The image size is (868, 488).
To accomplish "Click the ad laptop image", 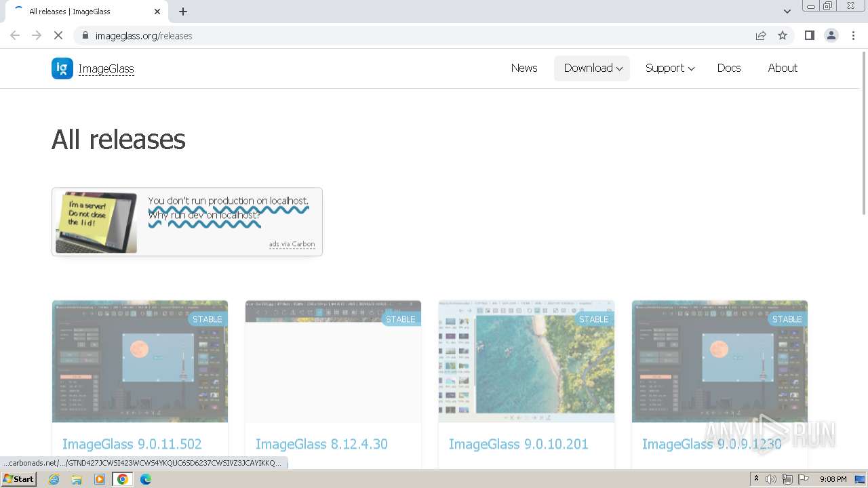I will tap(96, 222).
